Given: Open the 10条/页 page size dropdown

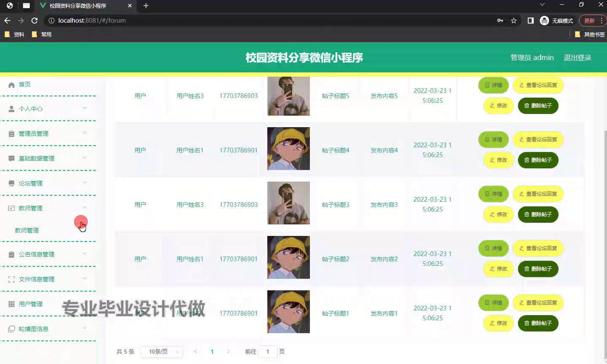Looking at the screenshot, I should click(162, 352).
